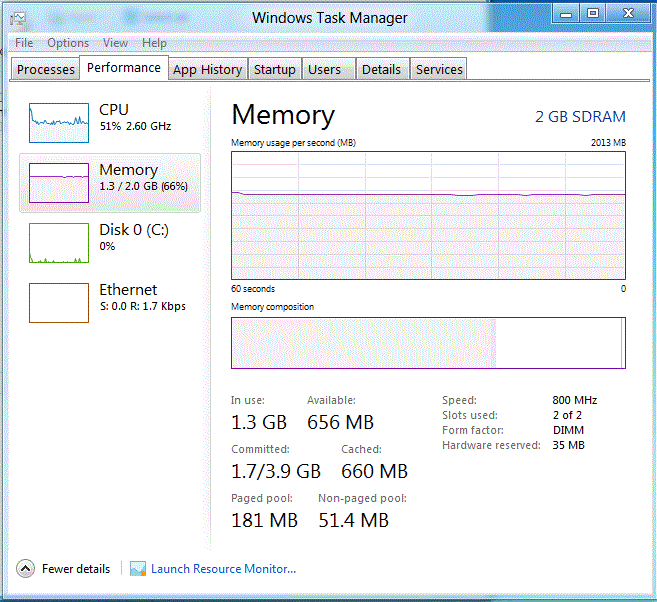Select the Memory usage thumbnail graph
Screen dimensions: 657x602
point(59,183)
